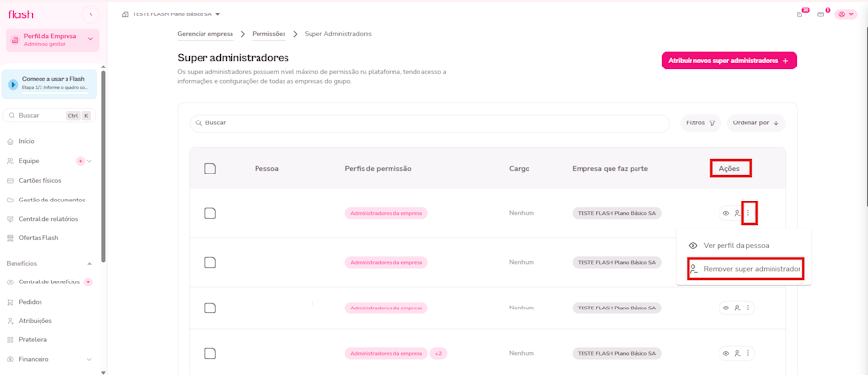Click the Empresa que faz parte column header
This screenshot has width=868, height=375.
[610, 168]
